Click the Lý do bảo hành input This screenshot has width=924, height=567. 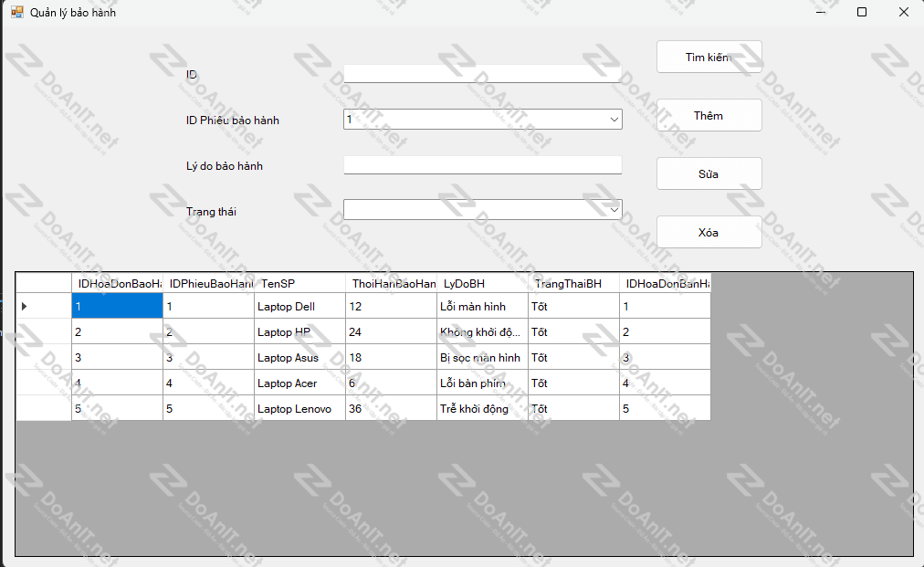482,165
